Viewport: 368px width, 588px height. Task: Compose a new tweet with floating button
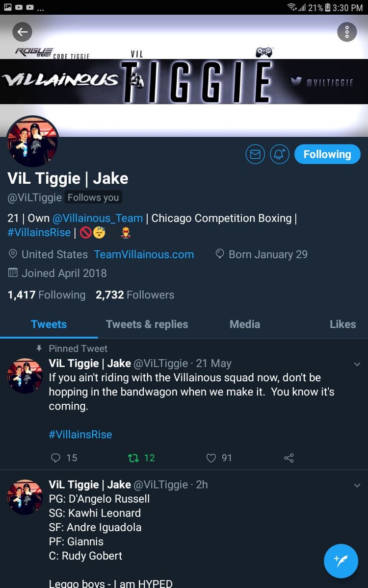[341, 561]
